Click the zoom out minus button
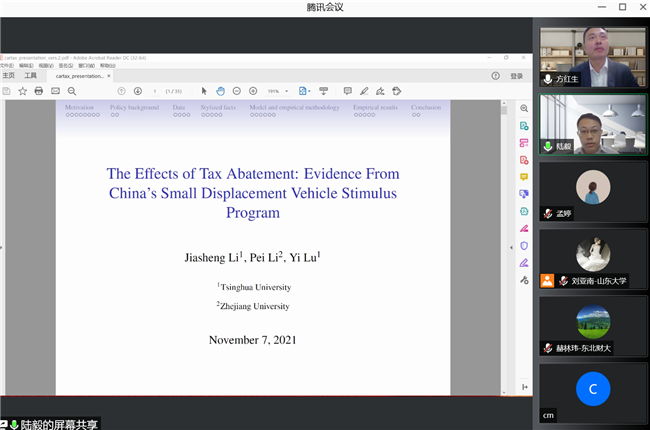The image size is (650, 430). [237, 91]
